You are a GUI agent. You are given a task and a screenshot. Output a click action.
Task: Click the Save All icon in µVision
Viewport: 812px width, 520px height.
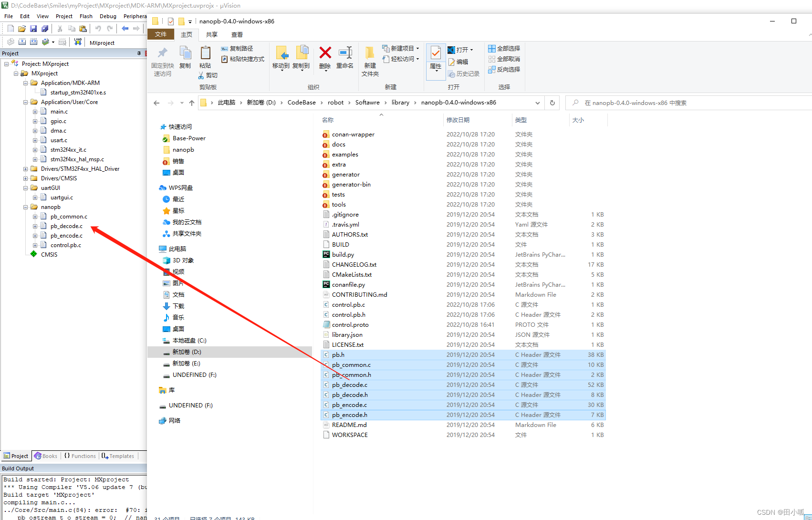pos(45,28)
